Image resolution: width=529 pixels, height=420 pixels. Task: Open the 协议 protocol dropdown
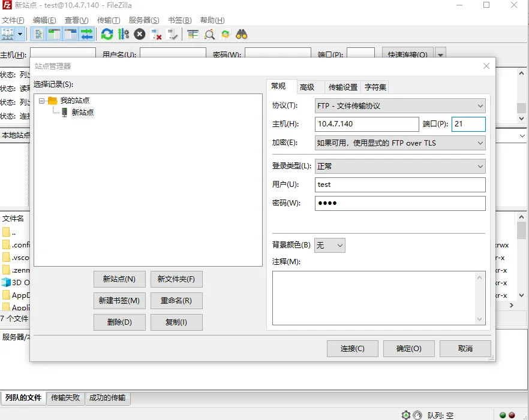[400, 106]
